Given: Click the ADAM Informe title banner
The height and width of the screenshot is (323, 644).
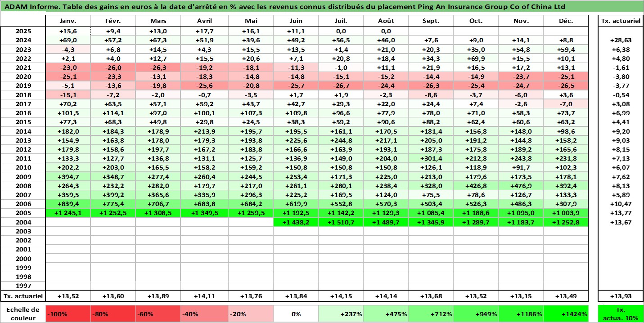Looking at the screenshot, I should point(322,7).
